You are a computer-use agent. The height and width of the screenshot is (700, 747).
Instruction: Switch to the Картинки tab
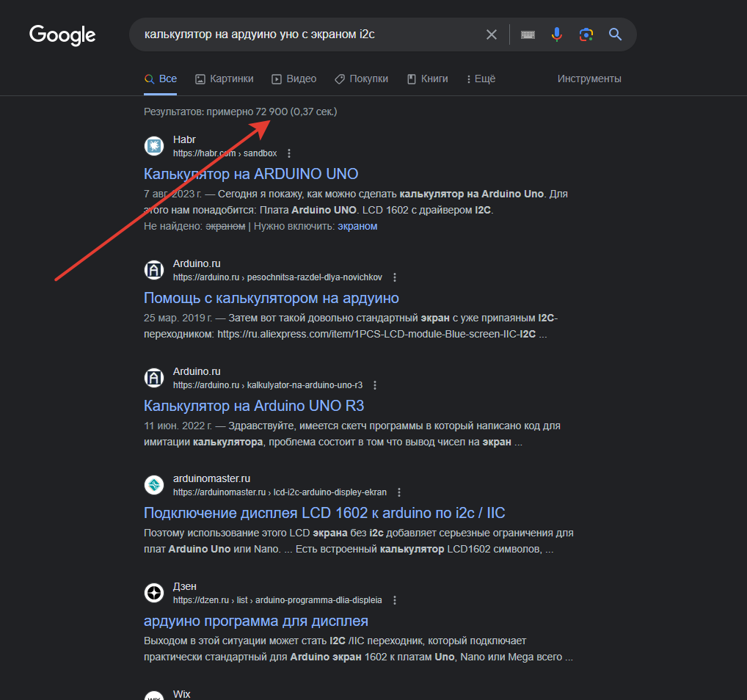click(x=225, y=79)
